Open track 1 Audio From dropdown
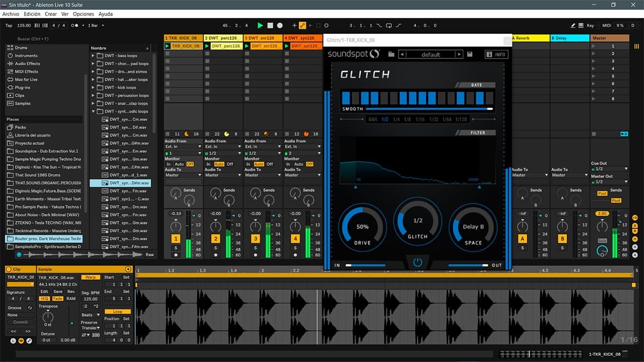This screenshot has width=644, height=362. (x=183, y=146)
